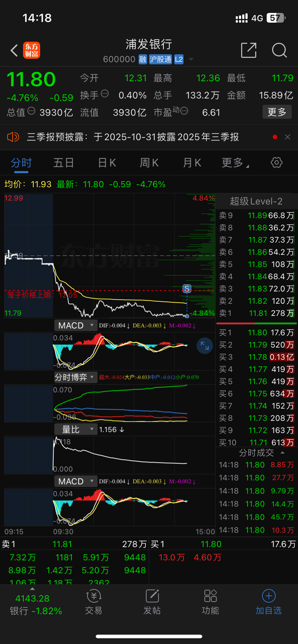This screenshot has width=298, height=644.
Task: Tap the 融 margin badge
Action: [x=143, y=59]
